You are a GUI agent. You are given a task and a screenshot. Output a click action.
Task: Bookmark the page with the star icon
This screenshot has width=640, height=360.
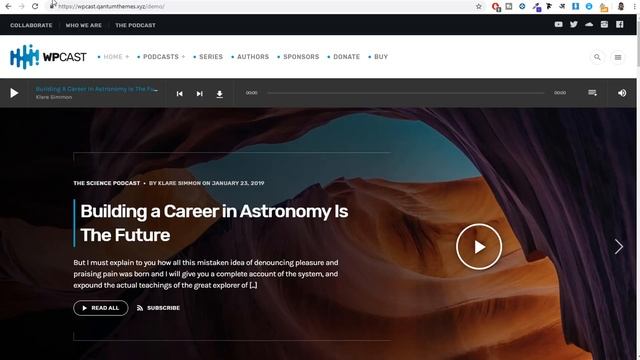(x=479, y=7)
